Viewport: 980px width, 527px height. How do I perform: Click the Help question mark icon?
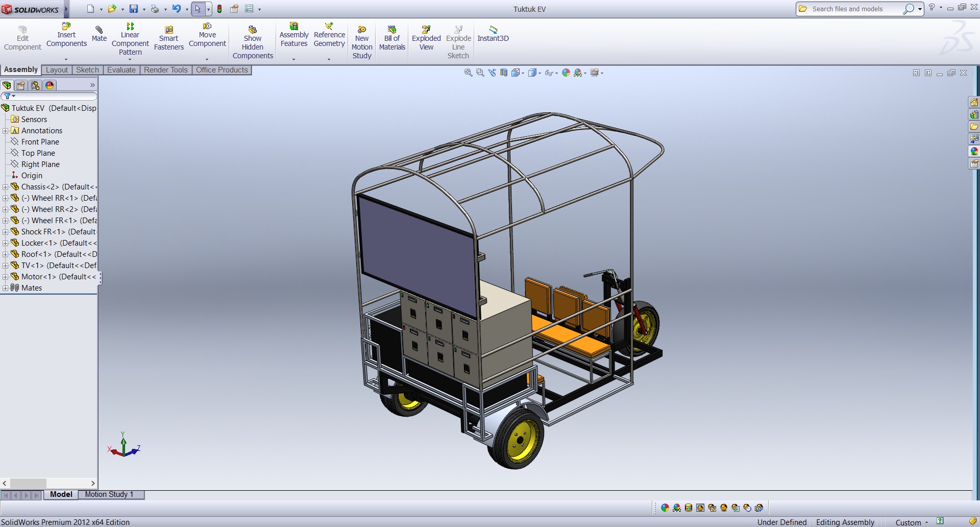pyautogui.click(x=932, y=7)
